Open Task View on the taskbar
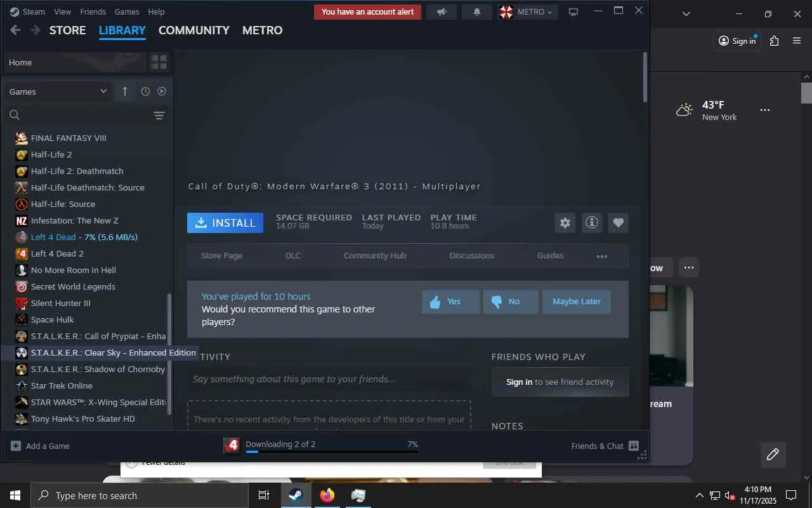 point(264,495)
